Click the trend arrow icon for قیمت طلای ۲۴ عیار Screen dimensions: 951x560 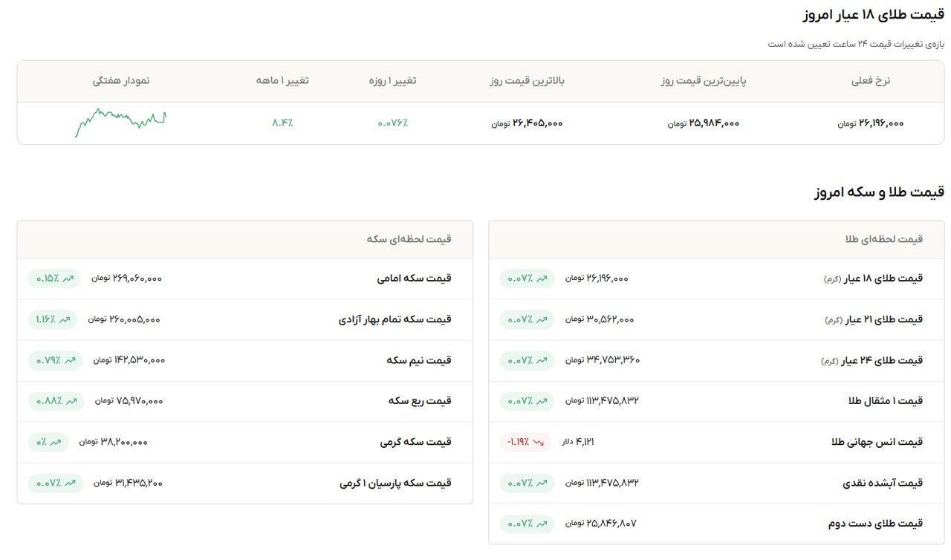[x=542, y=360]
